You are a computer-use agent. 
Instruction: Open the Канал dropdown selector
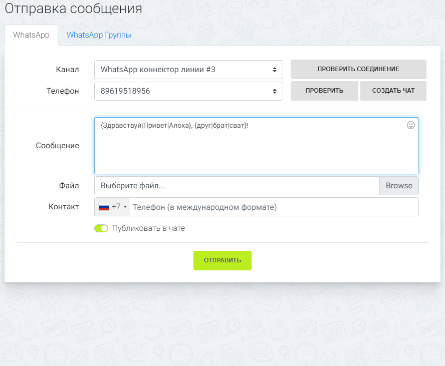pos(188,69)
